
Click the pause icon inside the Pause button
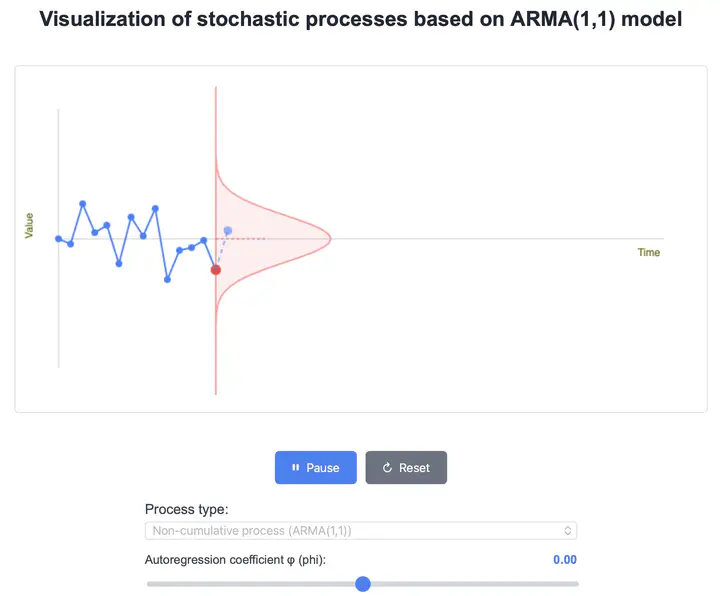(295, 468)
